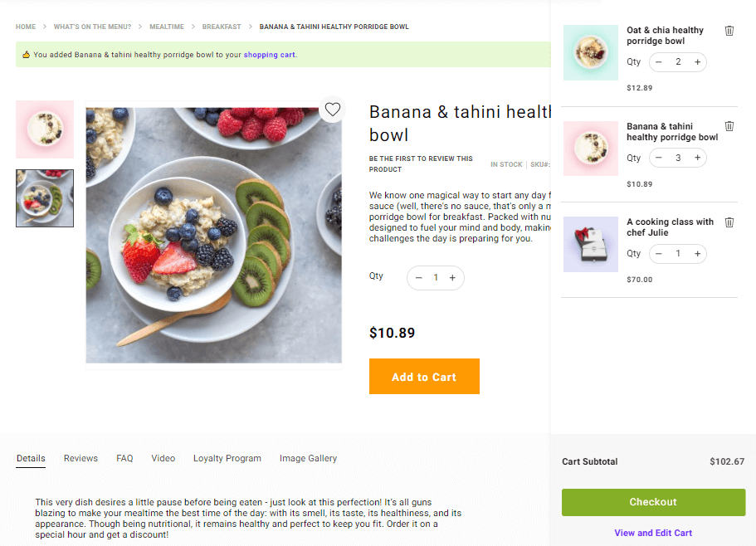
Task: Open the View and Edit Cart link
Action: click(x=653, y=533)
